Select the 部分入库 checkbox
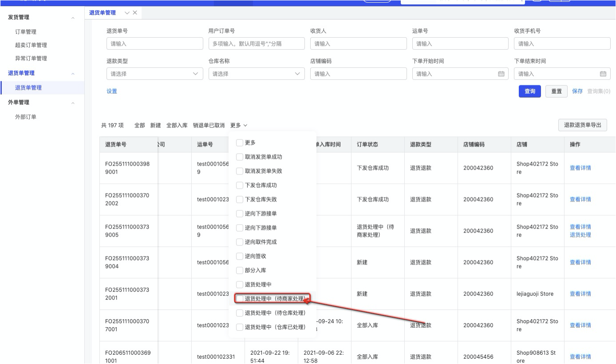The width and height of the screenshot is (616, 364). coord(240,270)
